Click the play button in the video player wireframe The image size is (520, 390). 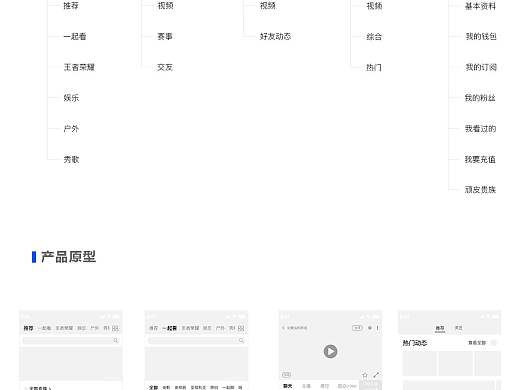330,351
